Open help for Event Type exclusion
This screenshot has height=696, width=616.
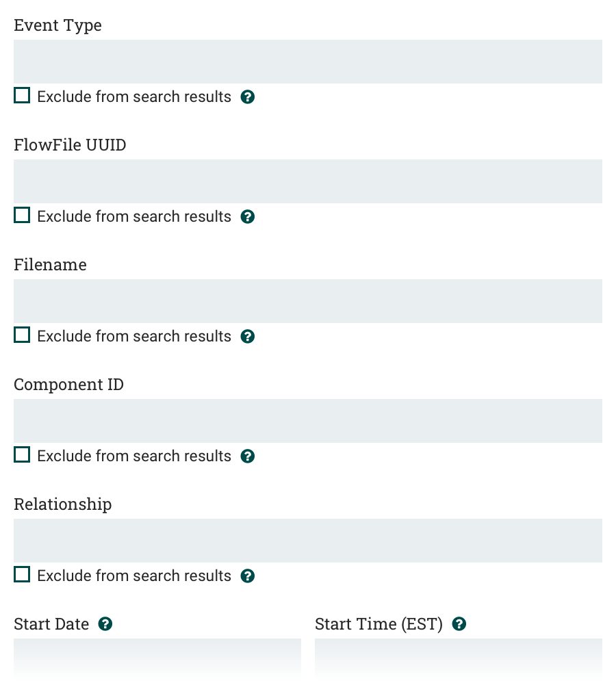click(x=247, y=96)
